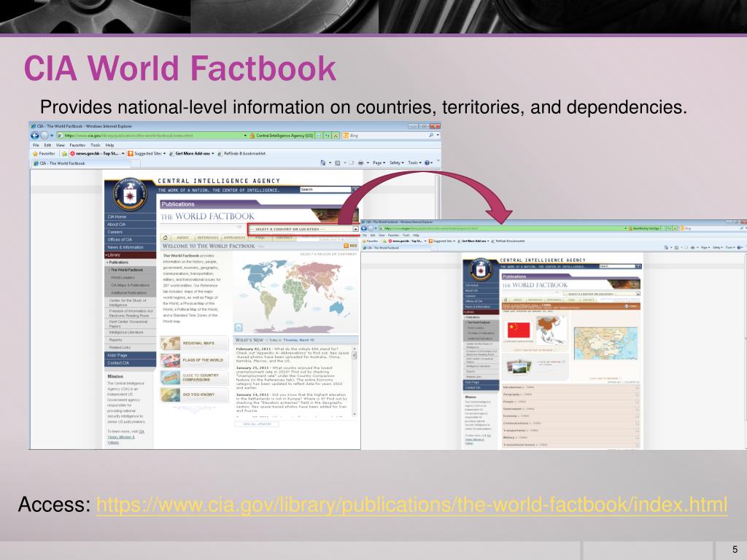The height and width of the screenshot is (560, 747).
Task: Open the cia.gov world-factbook access hyperlink
Action: (x=411, y=505)
